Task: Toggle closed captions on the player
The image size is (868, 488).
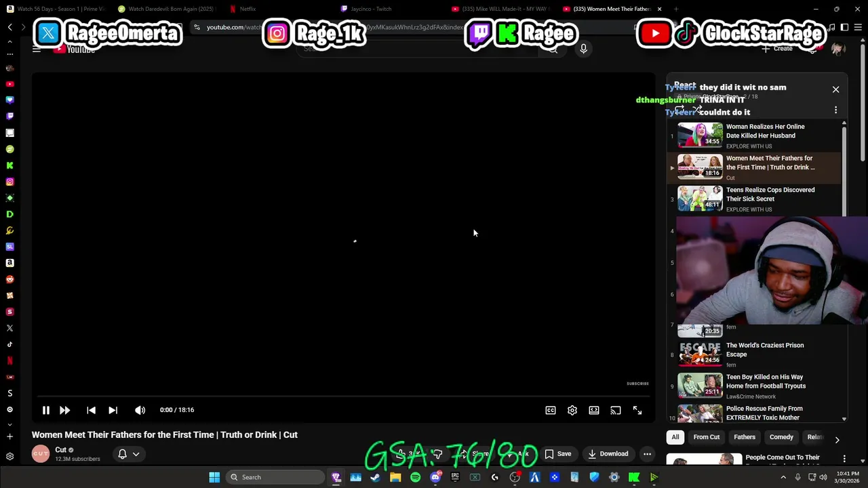Action: (x=551, y=410)
